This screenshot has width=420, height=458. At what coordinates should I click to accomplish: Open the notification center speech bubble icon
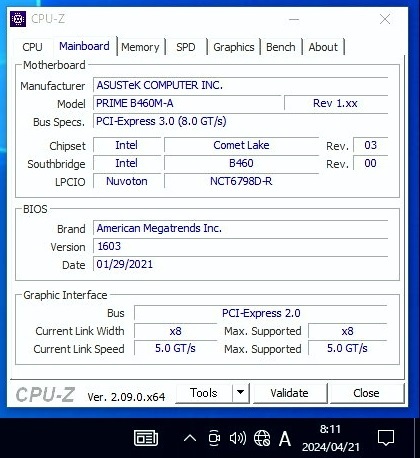(386, 438)
